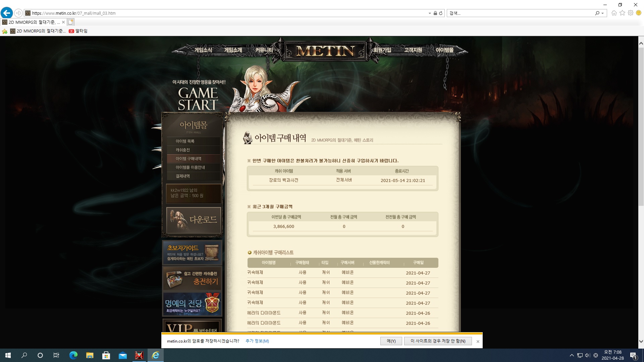Image resolution: width=644 pixels, height=362 pixels.
Task: Open Microsoft Store from taskbar
Action: (106, 355)
